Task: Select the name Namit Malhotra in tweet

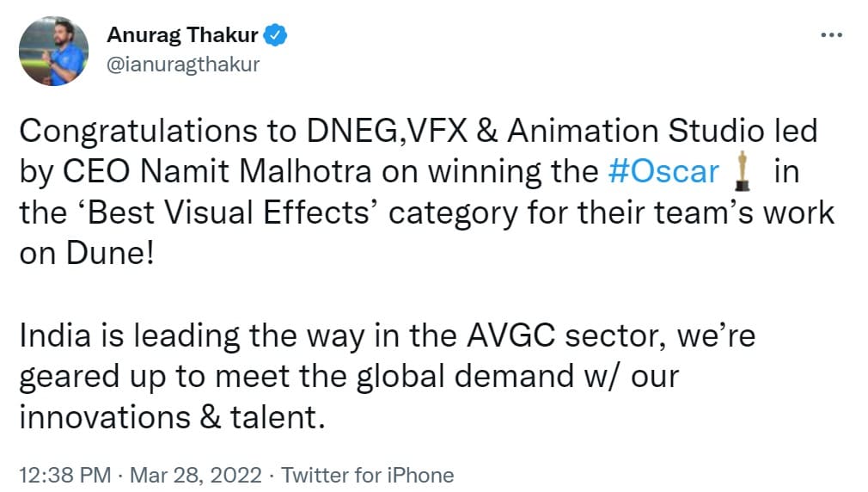Action: coord(256,171)
